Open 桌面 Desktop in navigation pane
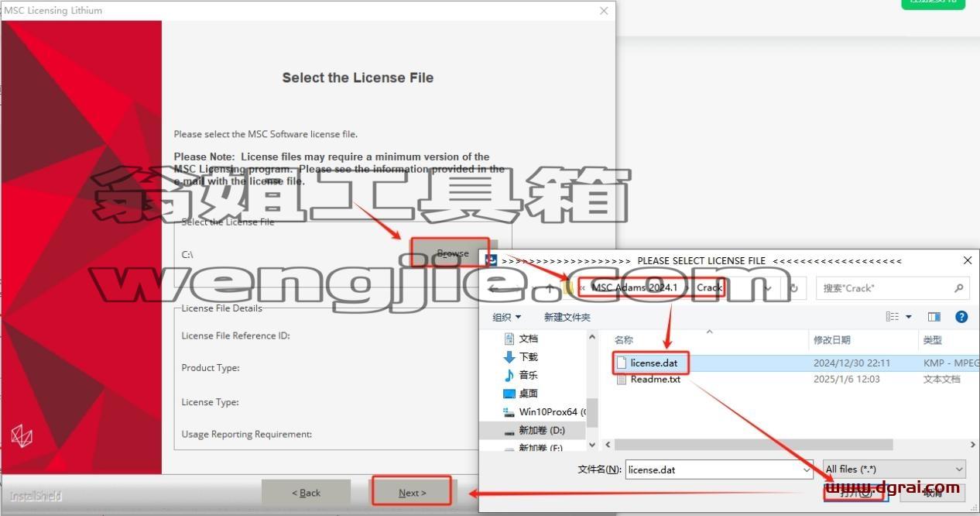 [528, 394]
